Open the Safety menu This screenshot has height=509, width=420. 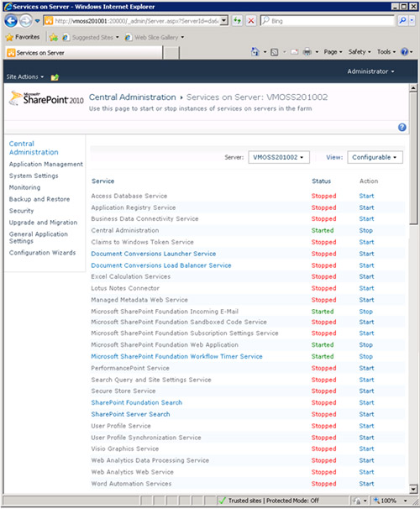click(360, 52)
